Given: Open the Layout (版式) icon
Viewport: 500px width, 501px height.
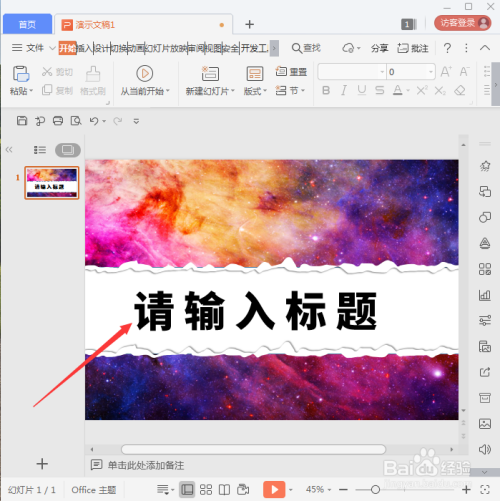Looking at the screenshot, I should pyautogui.click(x=255, y=74).
